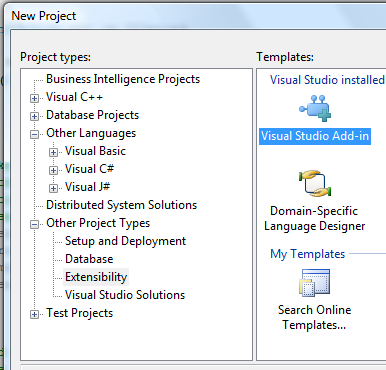Select Distributed System Solutions type
The width and height of the screenshot is (386, 370).
(x=122, y=205)
